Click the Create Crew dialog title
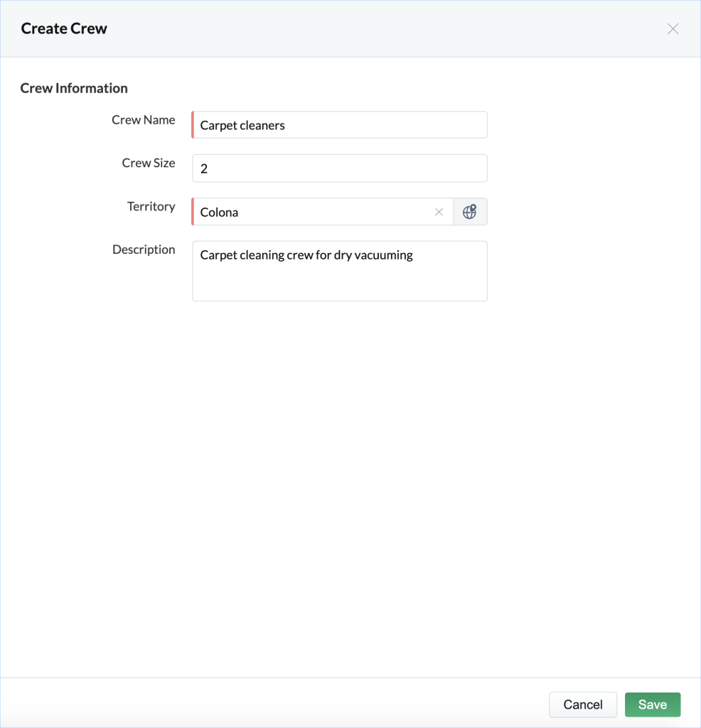 click(64, 29)
